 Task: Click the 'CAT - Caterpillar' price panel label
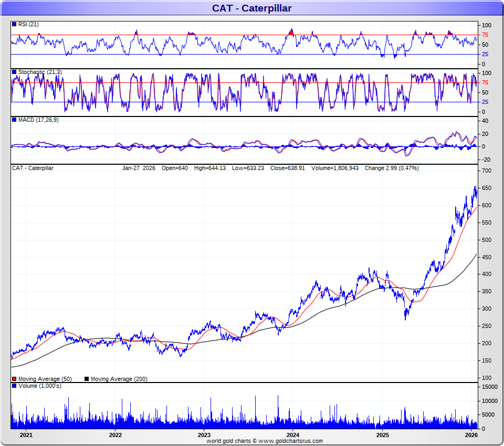point(33,168)
